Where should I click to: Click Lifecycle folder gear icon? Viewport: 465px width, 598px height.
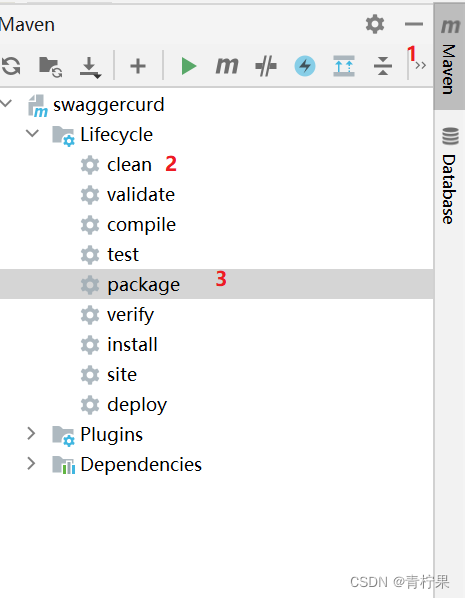(63, 136)
